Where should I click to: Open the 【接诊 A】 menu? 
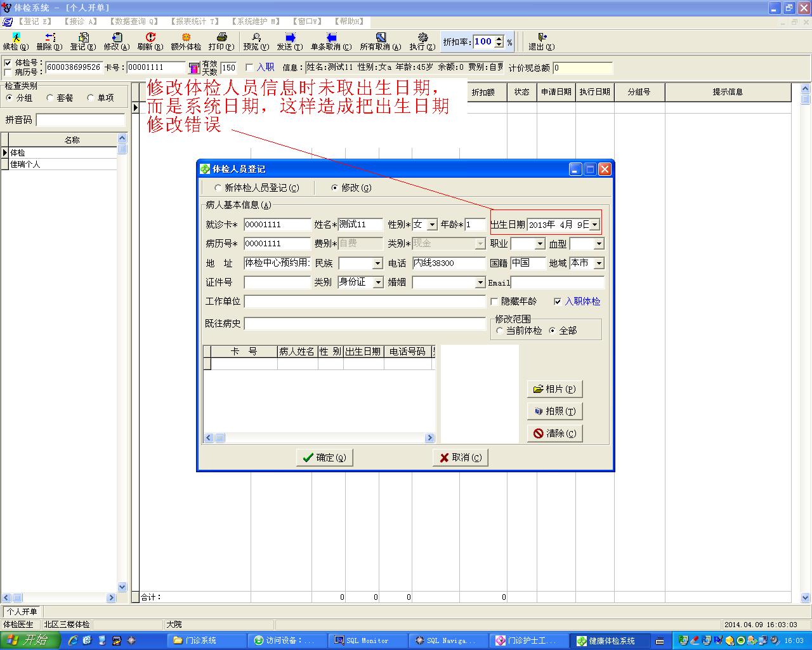point(80,22)
